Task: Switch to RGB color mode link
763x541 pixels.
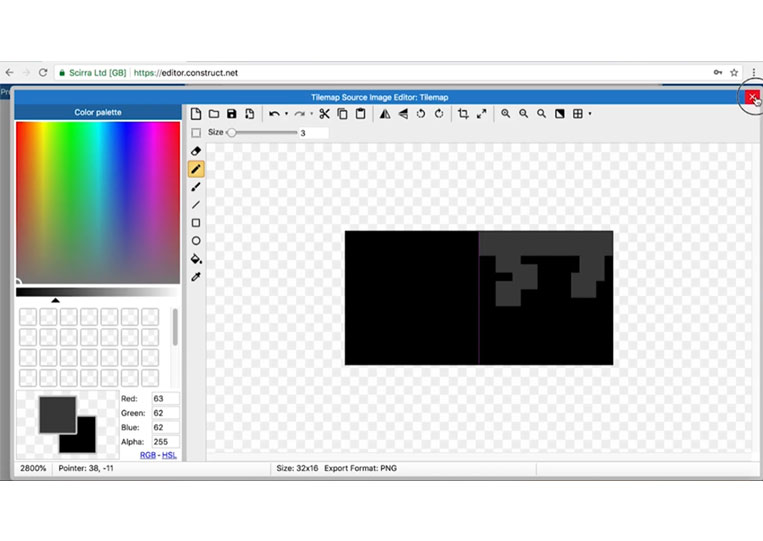Action: (147, 455)
